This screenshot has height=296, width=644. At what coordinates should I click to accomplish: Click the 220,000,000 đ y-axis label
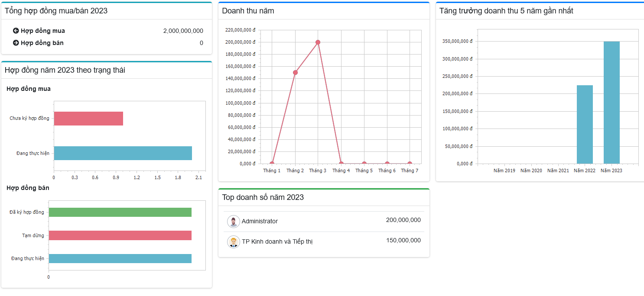click(241, 30)
